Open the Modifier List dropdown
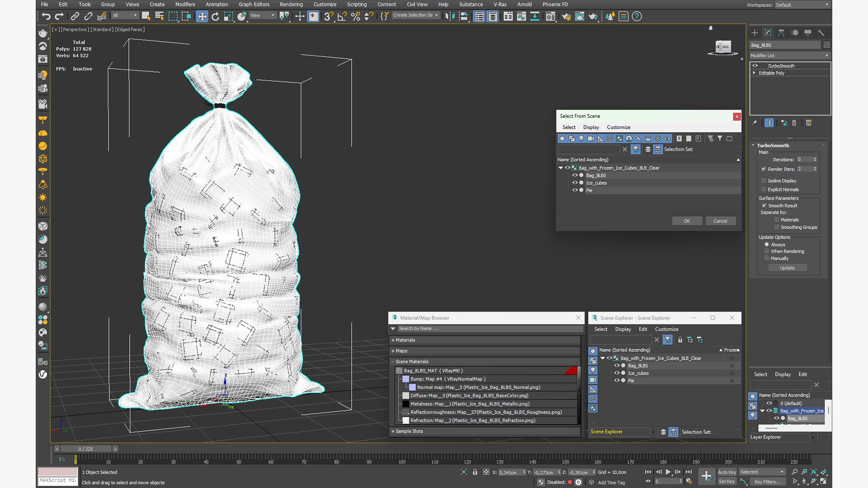 [x=789, y=56]
